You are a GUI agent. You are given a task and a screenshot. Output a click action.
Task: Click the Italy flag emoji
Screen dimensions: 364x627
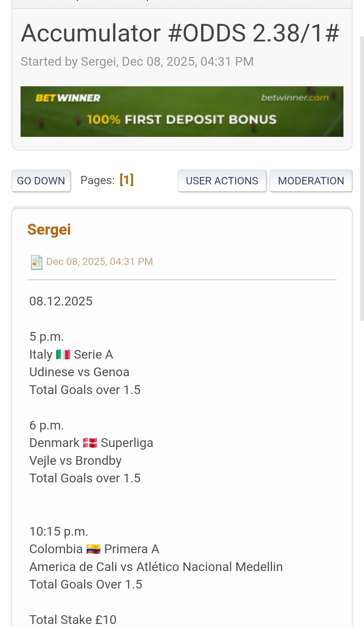tap(63, 355)
